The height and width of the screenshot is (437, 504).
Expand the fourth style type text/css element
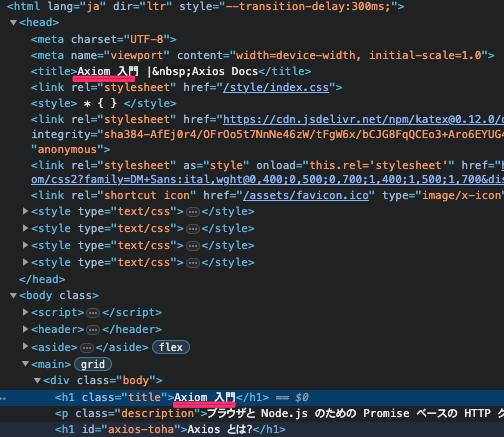(x=25, y=262)
